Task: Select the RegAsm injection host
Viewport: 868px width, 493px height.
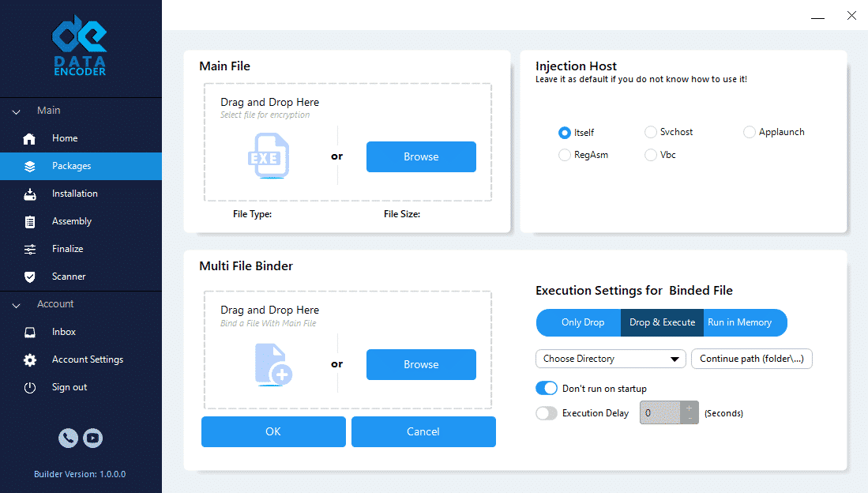Action: [564, 155]
